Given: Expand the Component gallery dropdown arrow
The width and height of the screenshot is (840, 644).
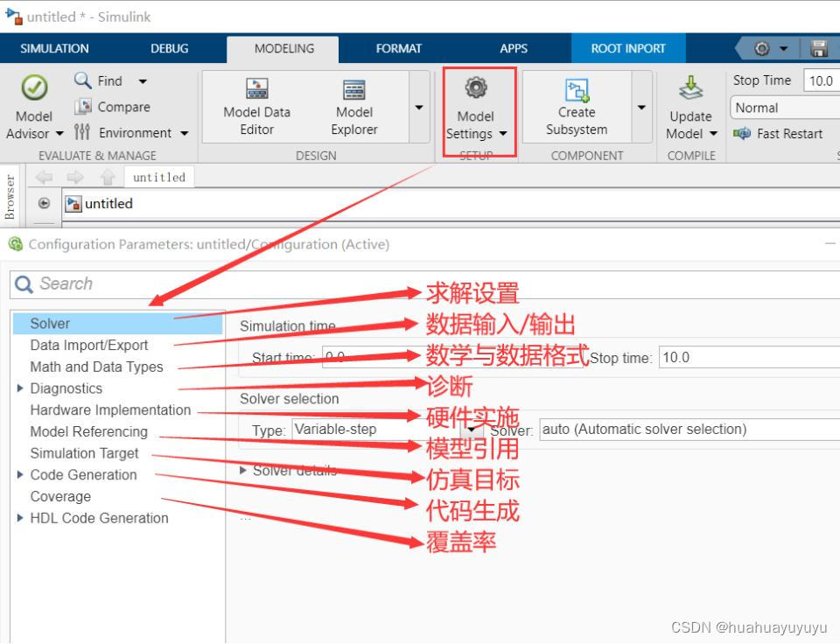Looking at the screenshot, I should (x=641, y=107).
